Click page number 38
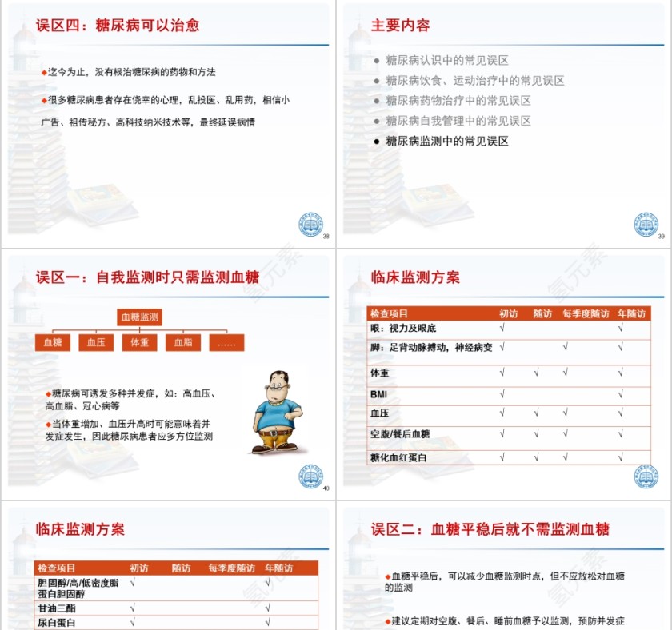The width and height of the screenshot is (672, 630). click(326, 236)
